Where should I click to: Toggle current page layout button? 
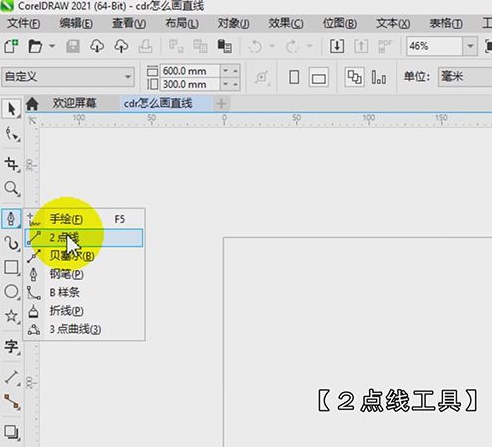click(379, 77)
